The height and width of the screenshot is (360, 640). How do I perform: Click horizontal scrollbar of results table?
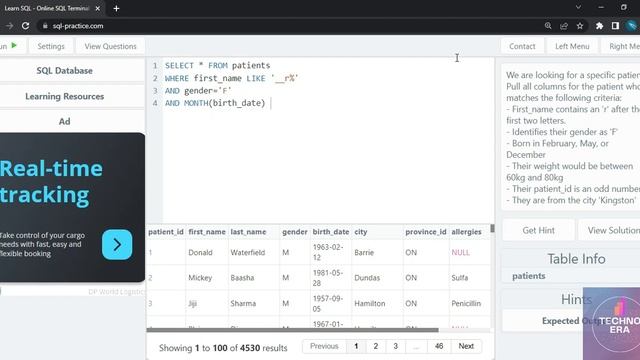point(292,330)
